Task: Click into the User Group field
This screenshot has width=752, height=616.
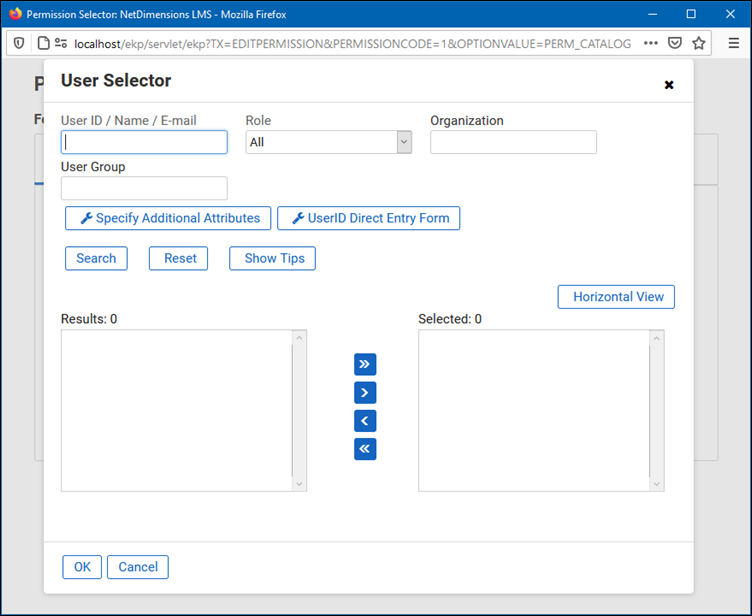Action: [144, 188]
